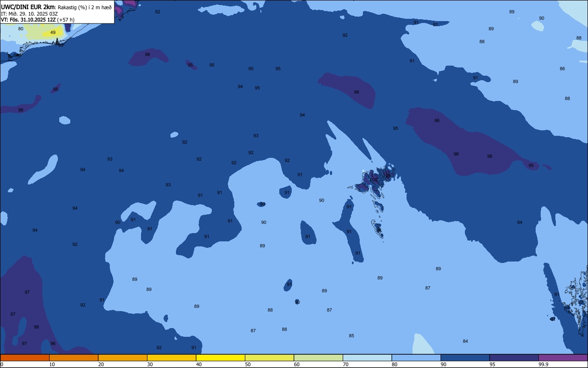
Task: Click the '(+57 h)' forecast offset text
Action: (66, 20)
